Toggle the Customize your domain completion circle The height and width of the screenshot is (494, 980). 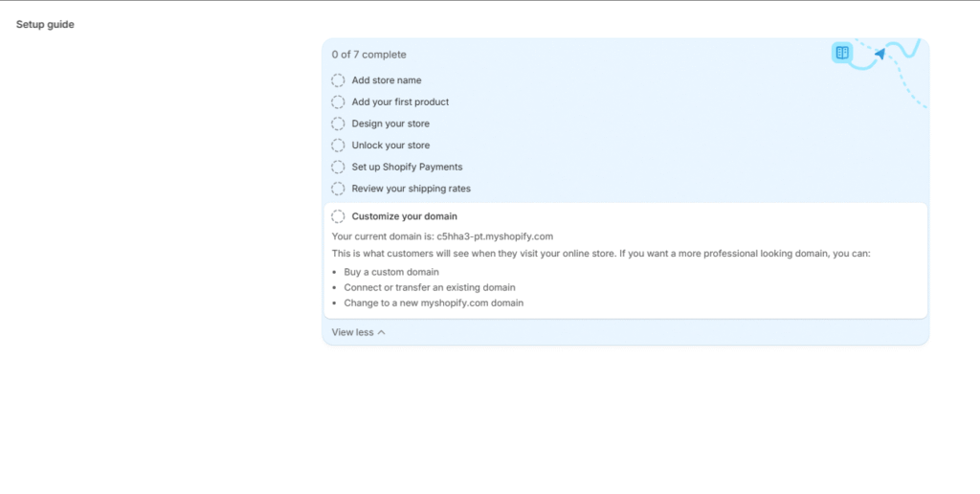point(338,216)
